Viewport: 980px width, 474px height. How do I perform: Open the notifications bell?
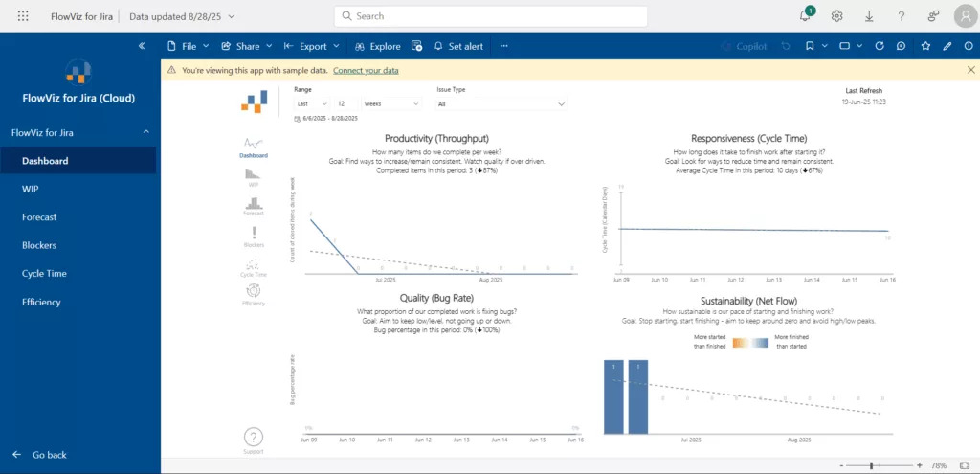805,16
